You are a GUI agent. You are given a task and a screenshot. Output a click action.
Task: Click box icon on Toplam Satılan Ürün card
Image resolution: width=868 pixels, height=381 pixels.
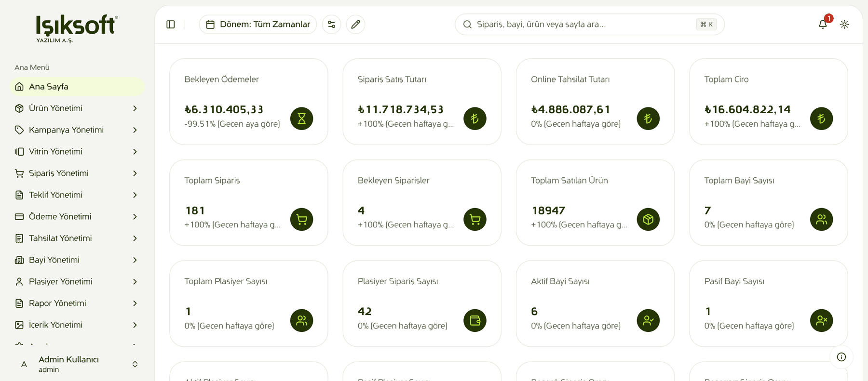click(x=648, y=220)
